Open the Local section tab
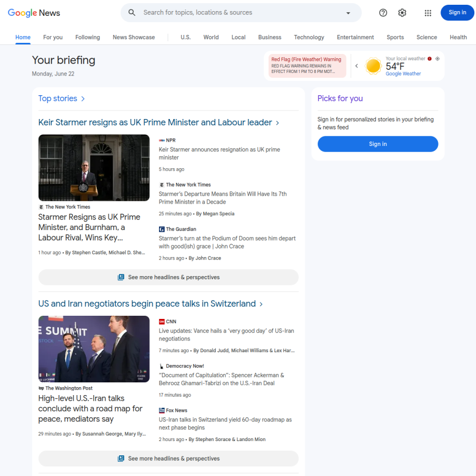Viewport: 476px width, 476px height. coord(239,38)
